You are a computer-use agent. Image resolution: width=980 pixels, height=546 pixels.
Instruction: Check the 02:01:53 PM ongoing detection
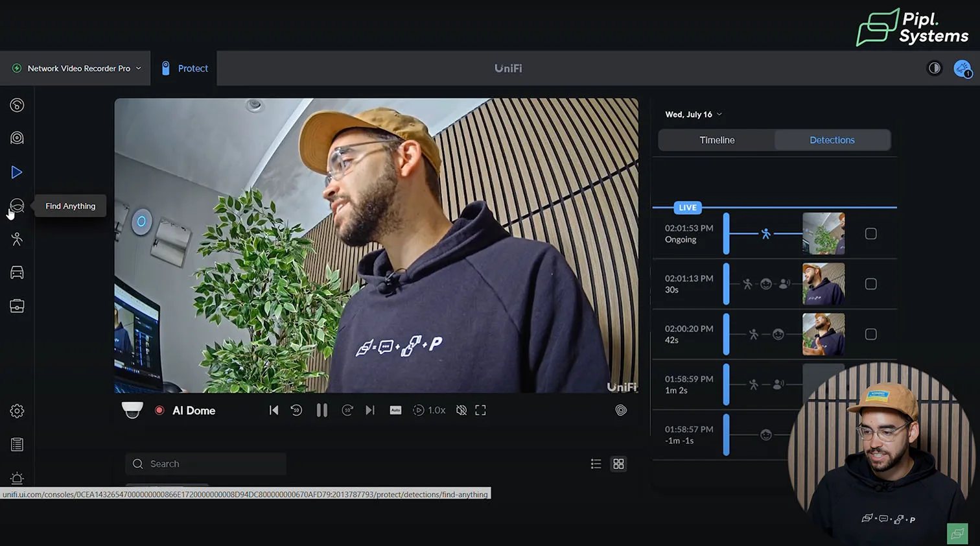tap(870, 234)
